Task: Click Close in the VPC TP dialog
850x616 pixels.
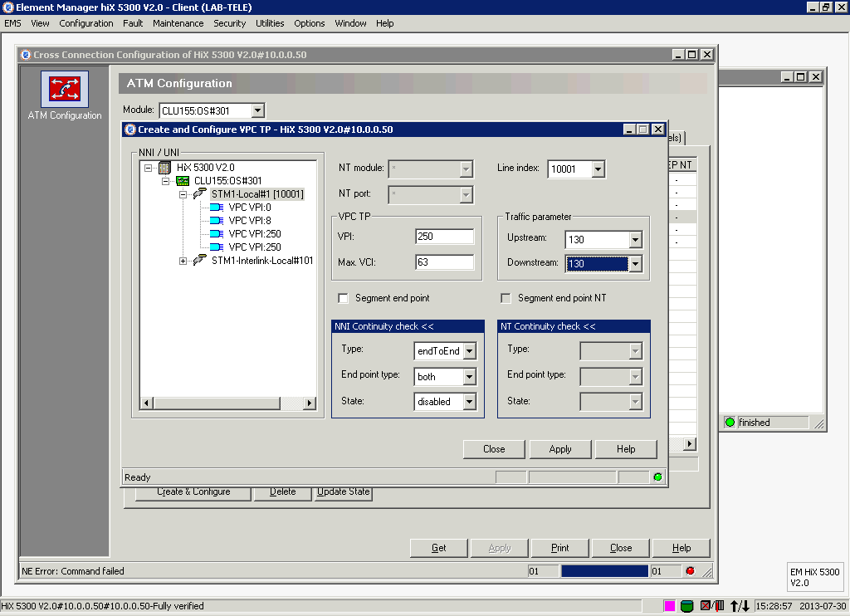Action: (x=494, y=449)
